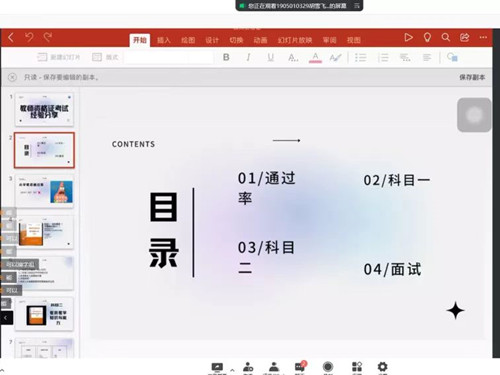Screen dimensions: 500x375
Task: Open the meeting members list icon
Action: coord(274,367)
